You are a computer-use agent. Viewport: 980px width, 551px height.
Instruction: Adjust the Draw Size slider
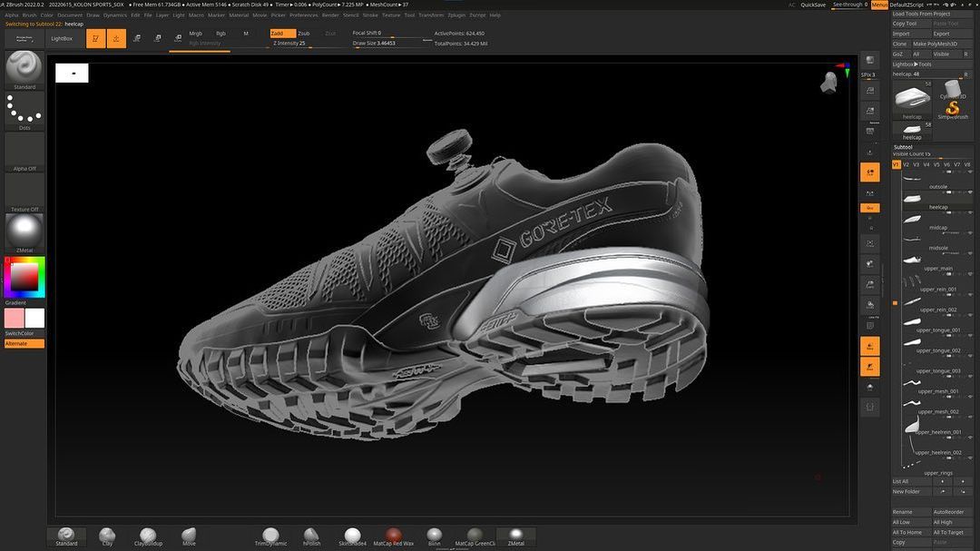390,44
